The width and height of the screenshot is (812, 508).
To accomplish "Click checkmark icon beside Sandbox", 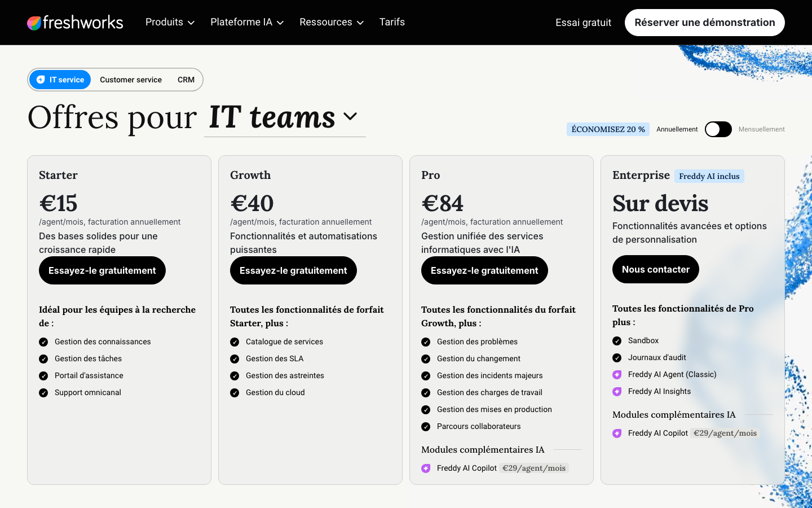I will 617,341.
